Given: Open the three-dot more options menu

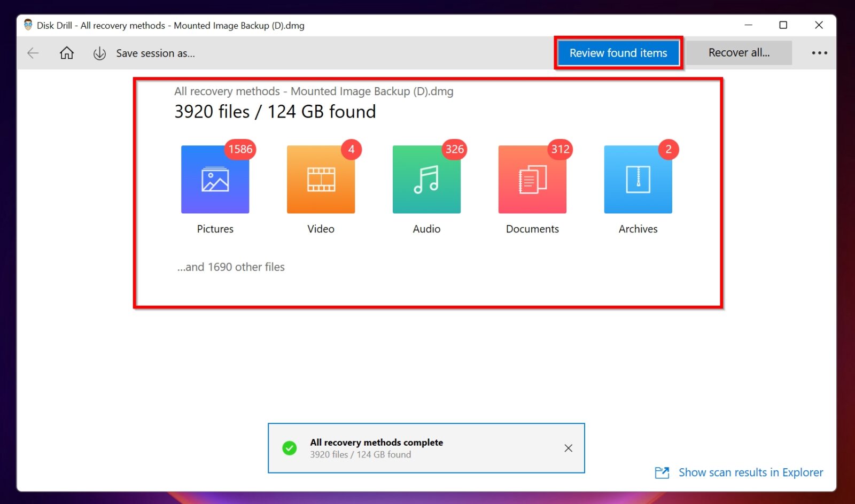Looking at the screenshot, I should coord(819,52).
